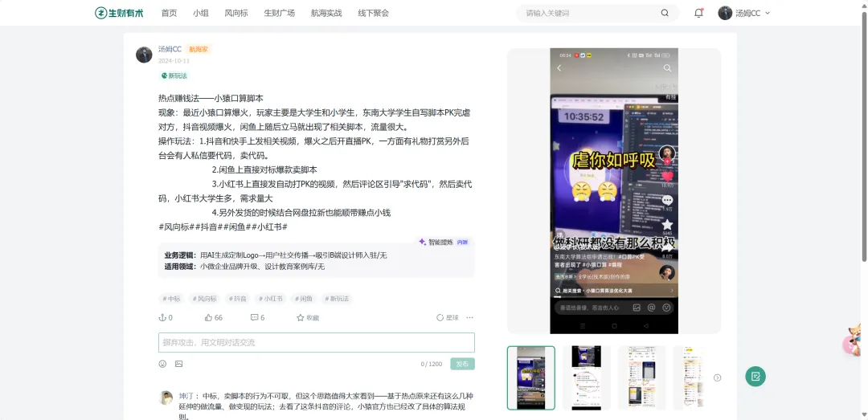This screenshot has height=420, width=868.
Task: Open the large post image preview
Action: coord(614,191)
